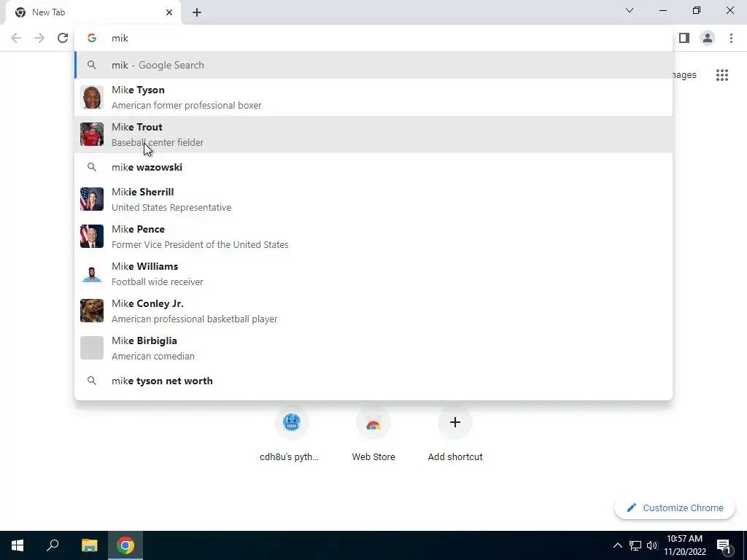747x560 pixels.
Task: Open File Explorer from the taskbar
Action: pyautogui.click(x=89, y=545)
